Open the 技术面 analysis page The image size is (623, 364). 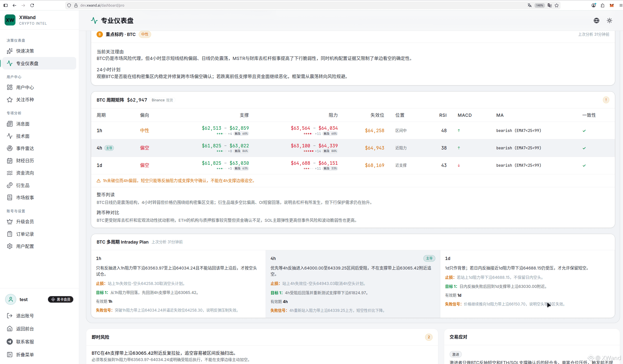coord(39,136)
